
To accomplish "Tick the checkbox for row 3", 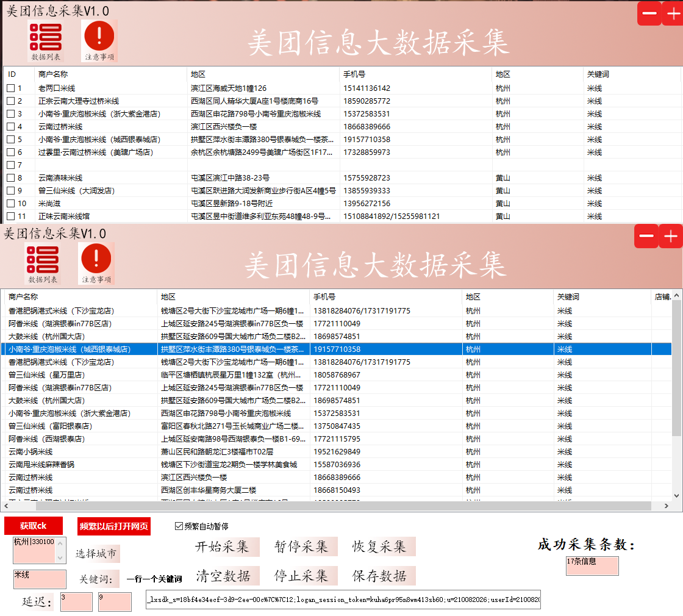I will [11, 113].
